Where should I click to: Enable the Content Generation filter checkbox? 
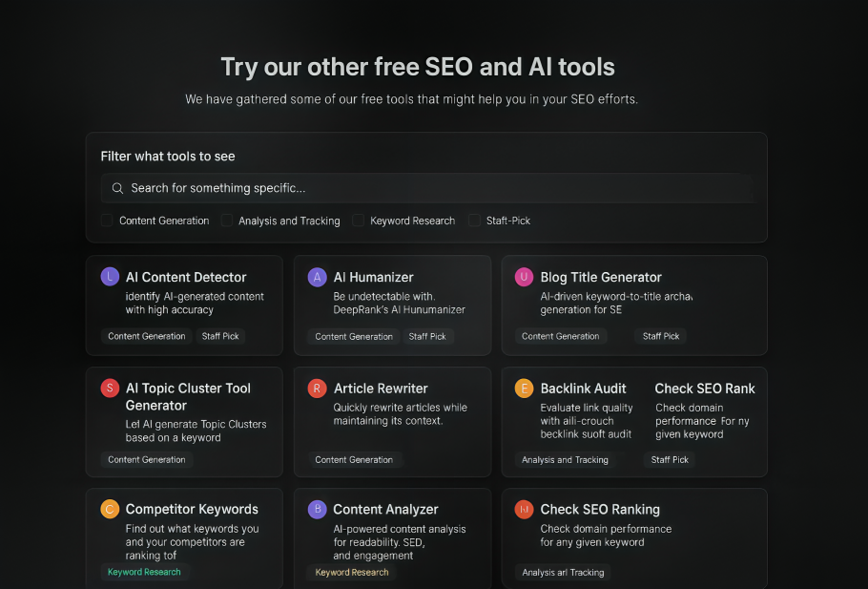pos(107,221)
